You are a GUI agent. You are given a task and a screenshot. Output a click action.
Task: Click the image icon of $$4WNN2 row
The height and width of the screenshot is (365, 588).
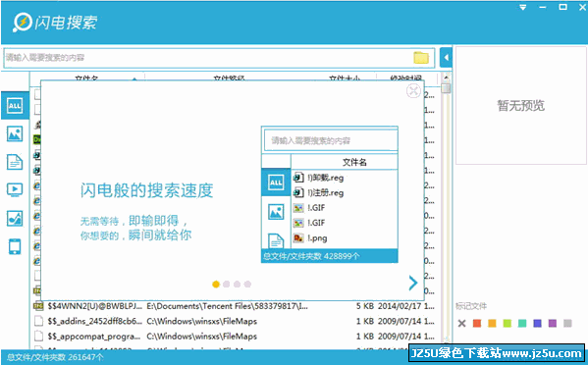click(38, 306)
